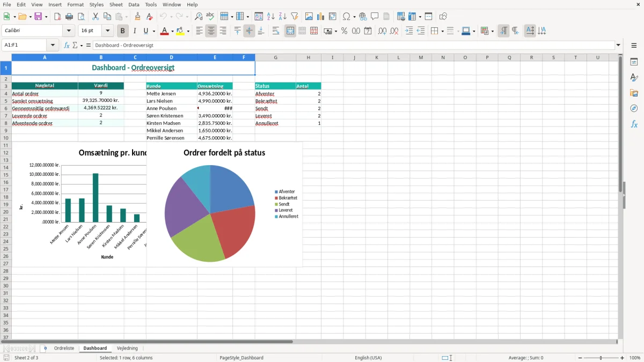Toggle Bold formatting

coord(123,31)
